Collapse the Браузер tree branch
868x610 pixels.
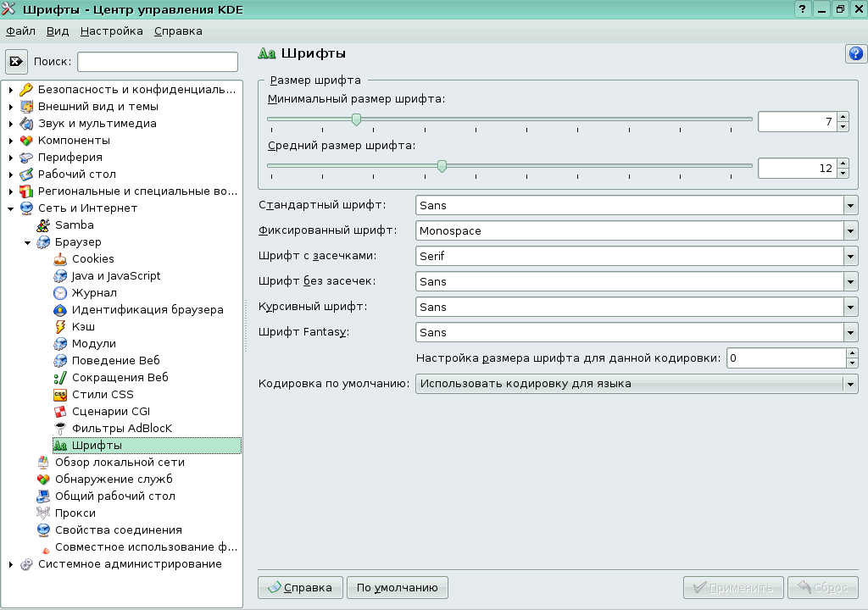(x=27, y=241)
